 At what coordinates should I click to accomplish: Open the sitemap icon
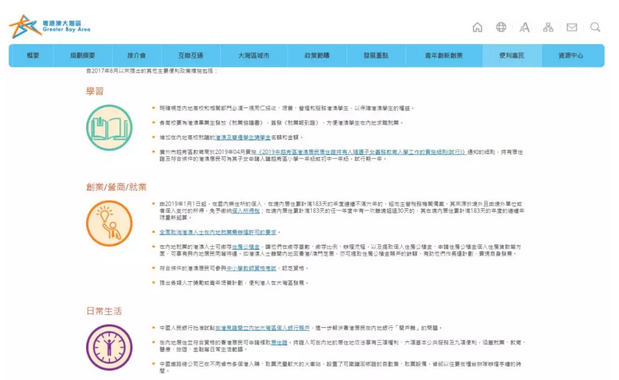point(548,27)
